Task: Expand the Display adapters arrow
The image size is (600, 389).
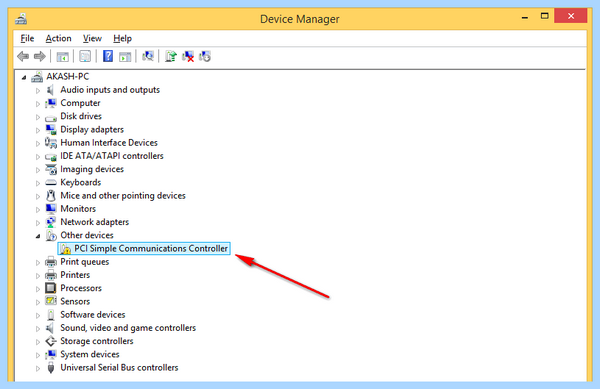Action: (x=38, y=130)
